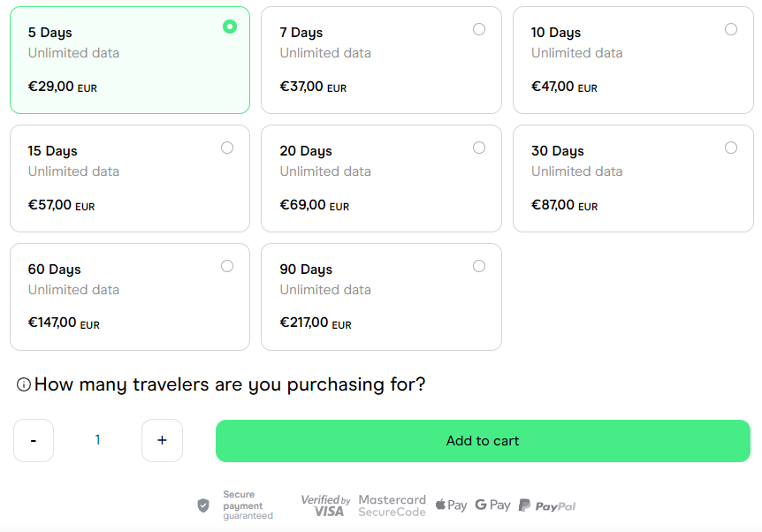The width and height of the screenshot is (762, 532).
Task: Increase travelers with the plus button
Action: (163, 441)
